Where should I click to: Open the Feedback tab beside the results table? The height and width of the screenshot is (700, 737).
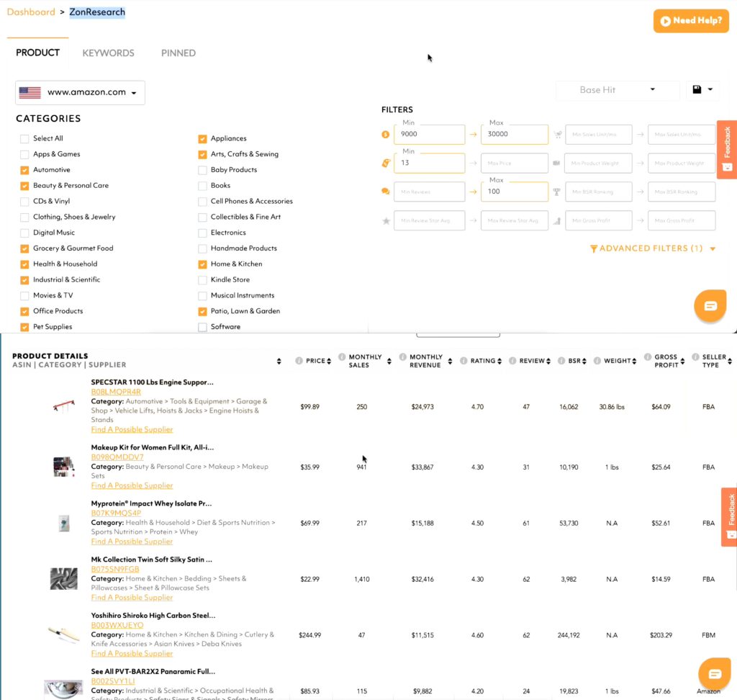[x=731, y=517]
